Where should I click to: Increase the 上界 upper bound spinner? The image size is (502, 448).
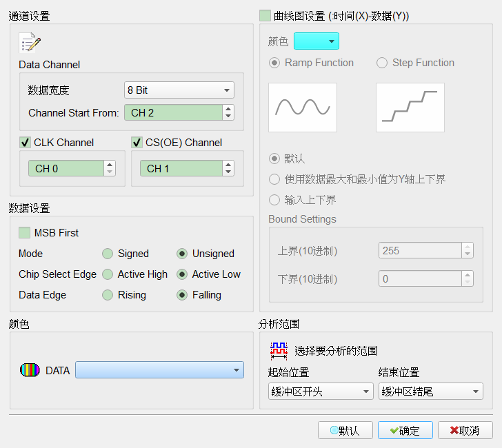pyautogui.click(x=468, y=247)
